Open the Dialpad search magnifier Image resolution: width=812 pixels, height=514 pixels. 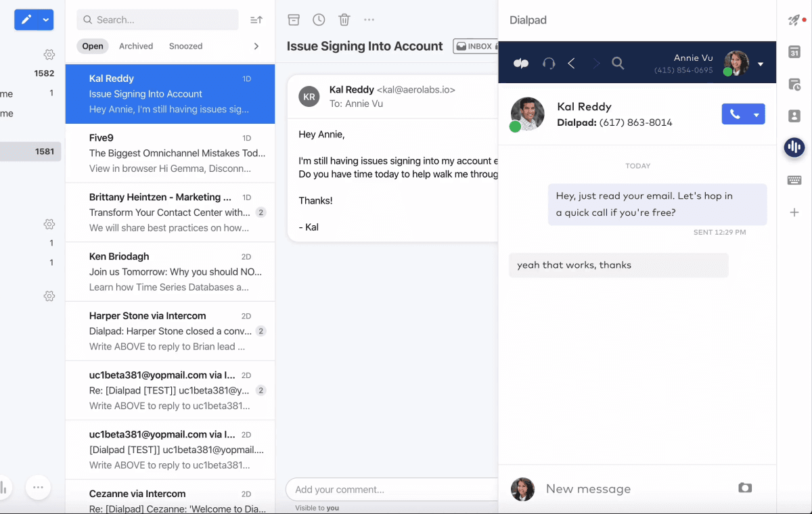[x=618, y=64]
